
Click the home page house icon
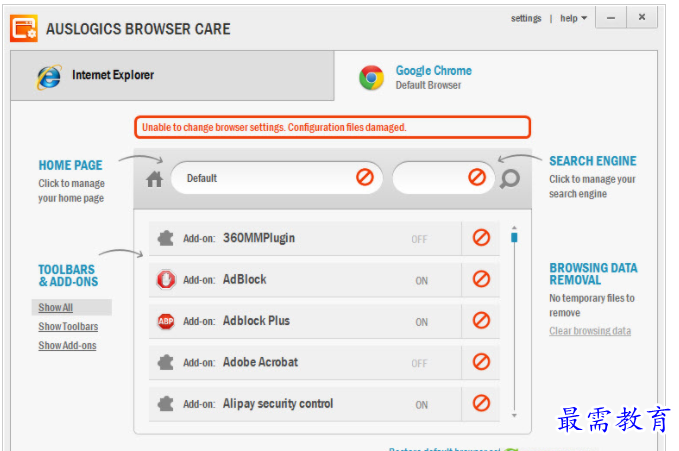point(155,179)
